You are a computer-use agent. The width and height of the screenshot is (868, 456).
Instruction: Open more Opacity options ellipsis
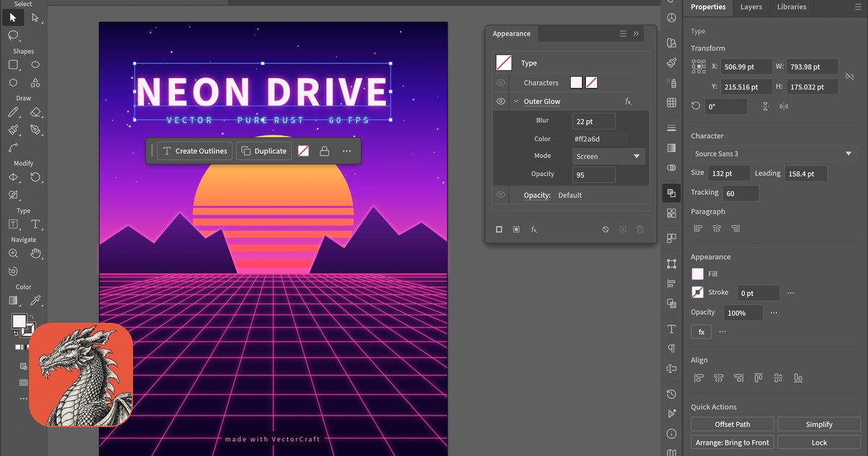774,313
